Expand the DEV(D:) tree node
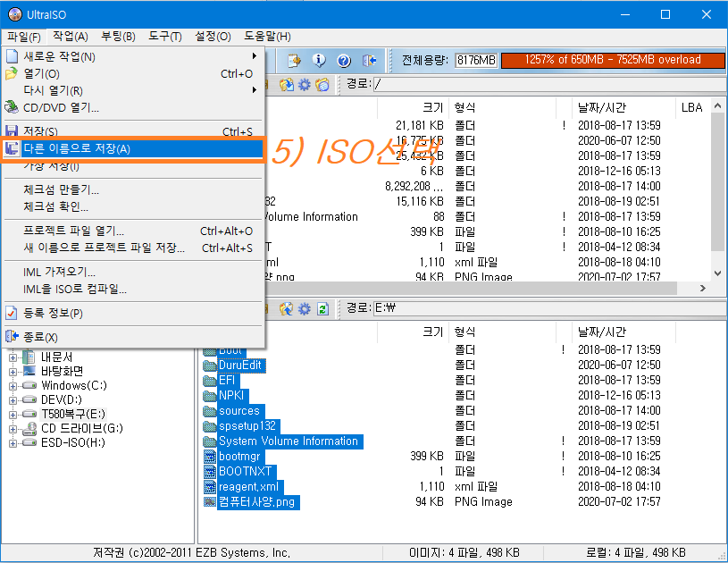728x563 pixels. click(13, 401)
